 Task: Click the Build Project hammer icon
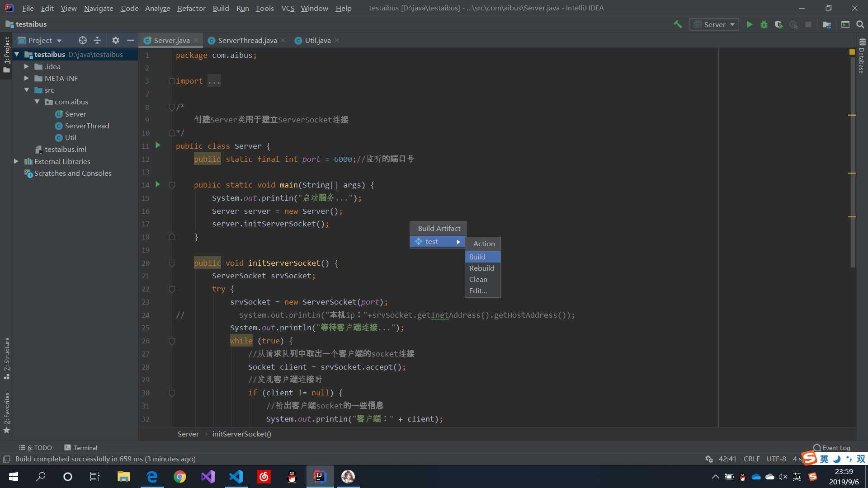click(x=677, y=24)
